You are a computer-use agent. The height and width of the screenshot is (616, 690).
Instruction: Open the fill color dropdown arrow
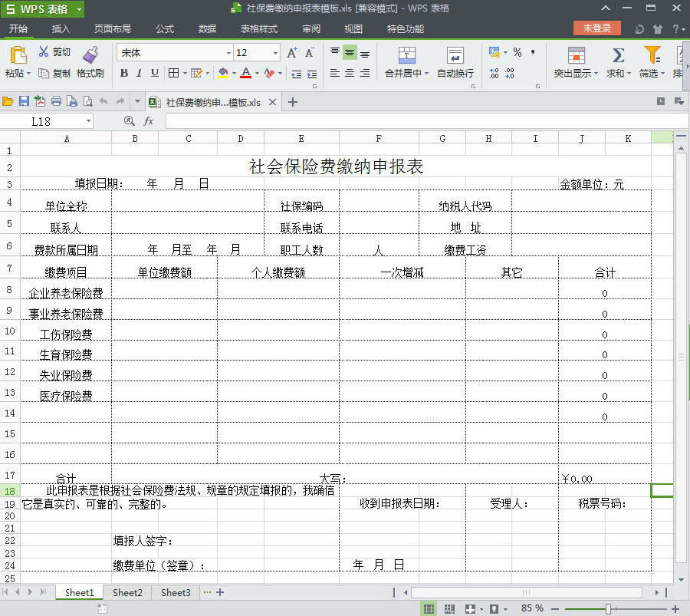(234, 73)
